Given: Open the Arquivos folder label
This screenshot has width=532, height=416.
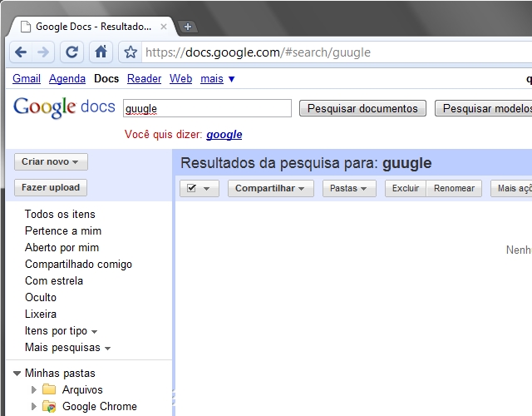Looking at the screenshot, I should (x=82, y=389).
